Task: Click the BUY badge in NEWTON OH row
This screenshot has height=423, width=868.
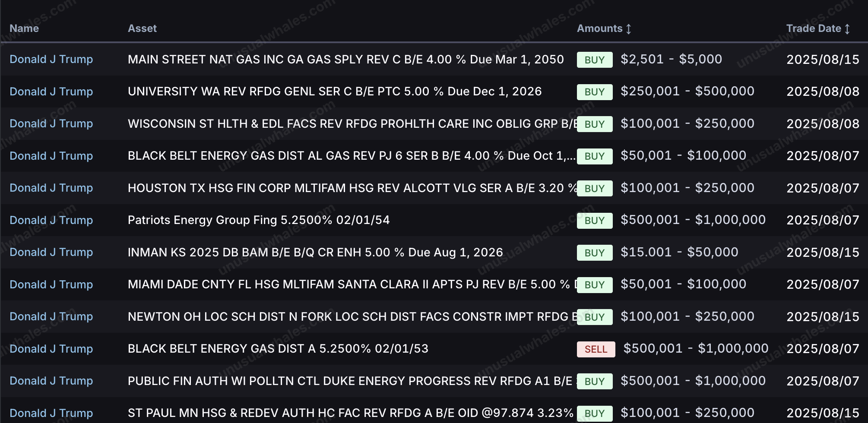Action: tap(595, 317)
